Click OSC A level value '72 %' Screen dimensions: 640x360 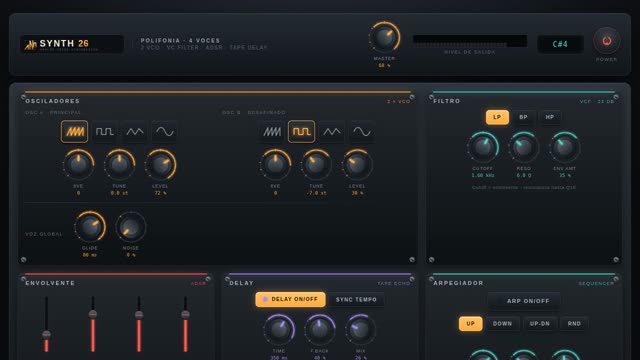(x=160, y=193)
